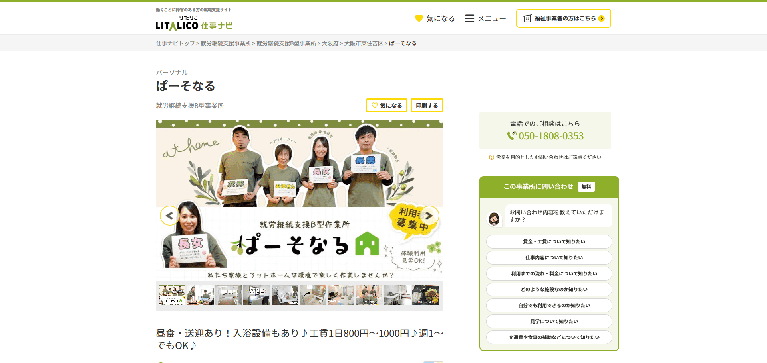The height and width of the screenshot is (363, 767).
Task: Add ぱーそなる to favorites with 気になる button
Action: tap(386, 105)
